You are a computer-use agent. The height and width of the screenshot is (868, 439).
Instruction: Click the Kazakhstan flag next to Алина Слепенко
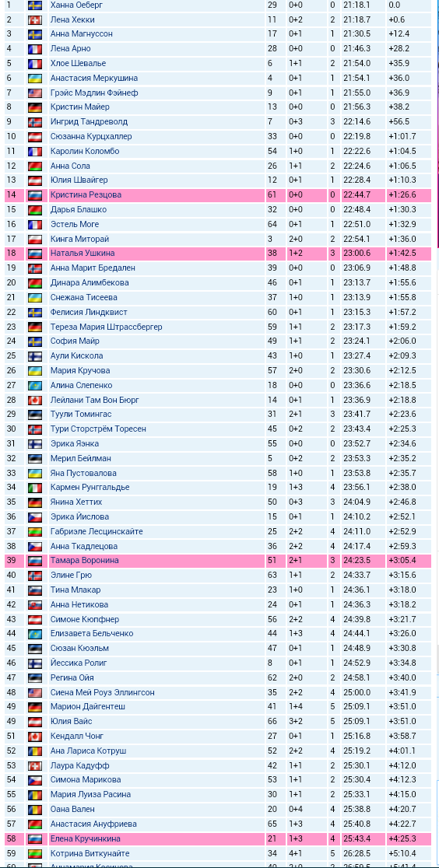point(35,385)
